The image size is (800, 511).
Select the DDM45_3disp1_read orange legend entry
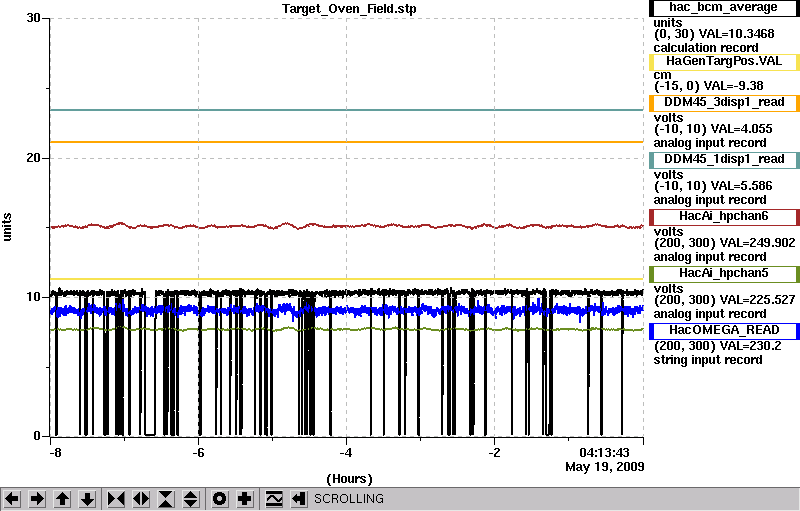pos(724,103)
